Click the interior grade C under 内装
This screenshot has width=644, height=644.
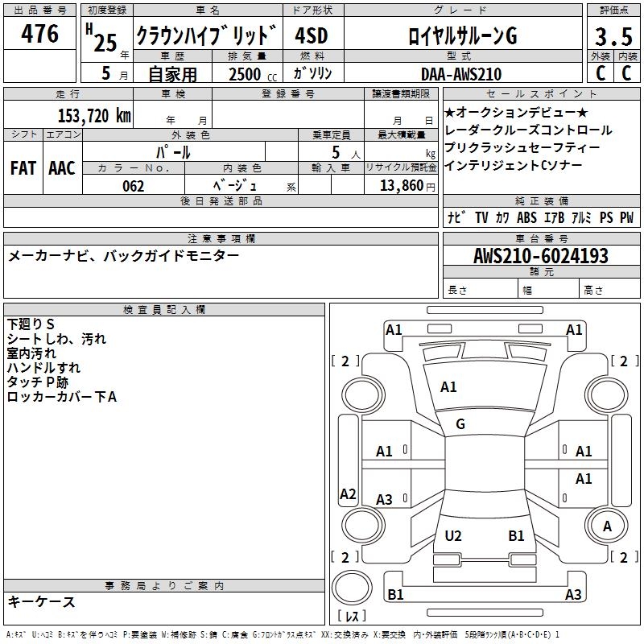(x=626, y=73)
